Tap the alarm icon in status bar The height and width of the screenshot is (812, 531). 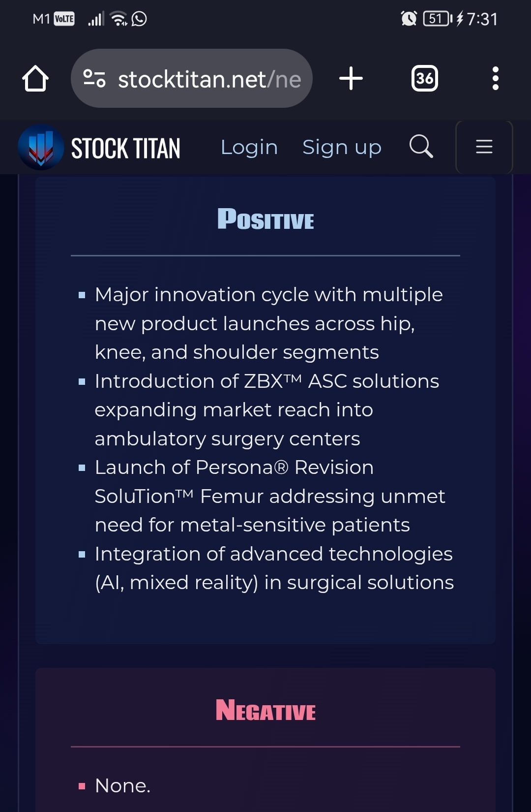[x=409, y=19]
